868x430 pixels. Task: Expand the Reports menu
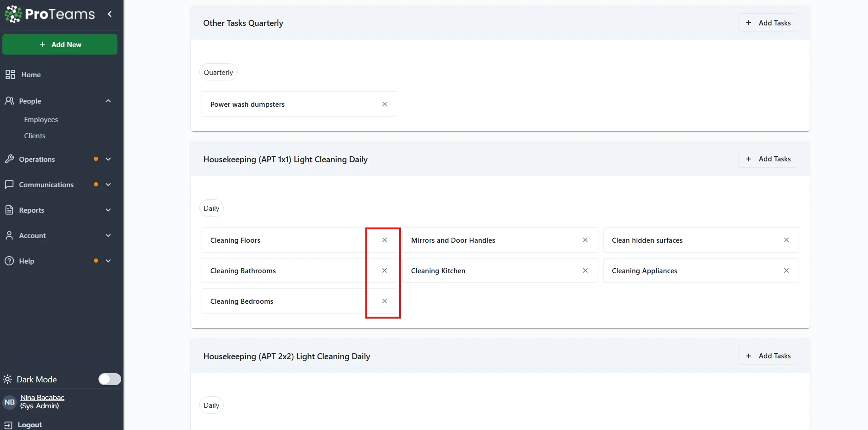coord(108,210)
